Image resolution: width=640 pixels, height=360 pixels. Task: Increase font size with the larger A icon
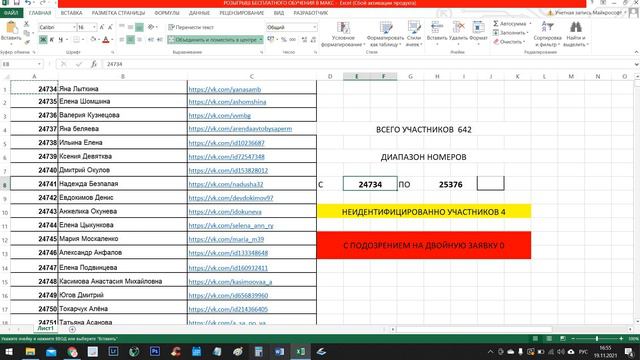(x=102, y=27)
